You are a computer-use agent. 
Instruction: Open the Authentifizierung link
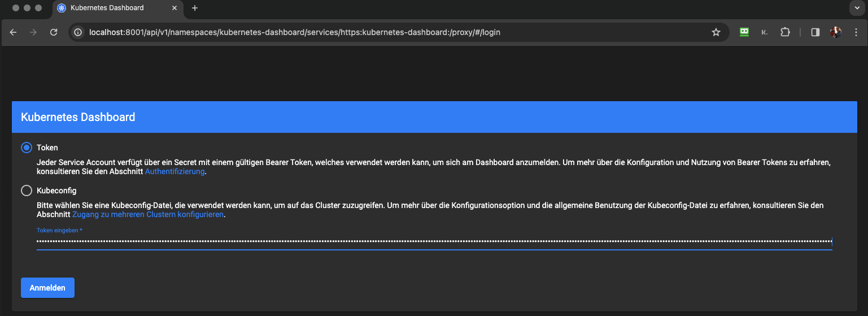click(175, 171)
